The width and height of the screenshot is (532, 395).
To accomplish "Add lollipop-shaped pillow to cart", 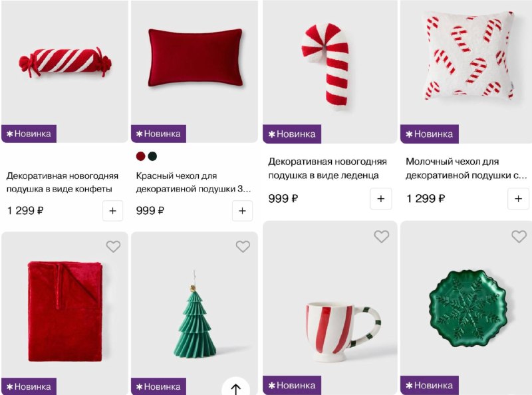I will tap(380, 199).
